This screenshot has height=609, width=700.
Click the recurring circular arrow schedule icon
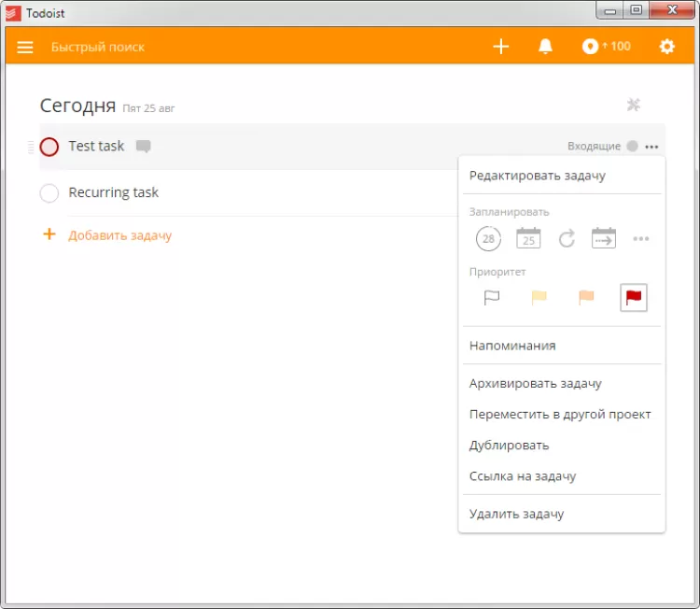point(567,238)
